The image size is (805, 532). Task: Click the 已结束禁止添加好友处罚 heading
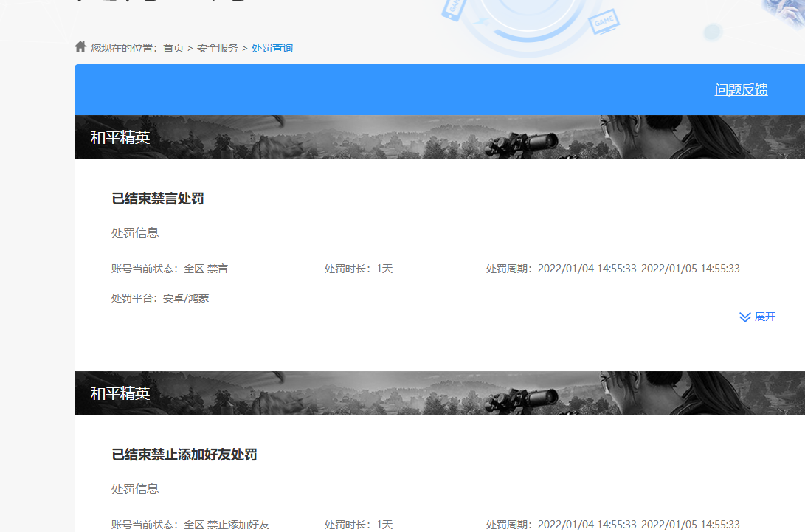[x=184, y=455]
